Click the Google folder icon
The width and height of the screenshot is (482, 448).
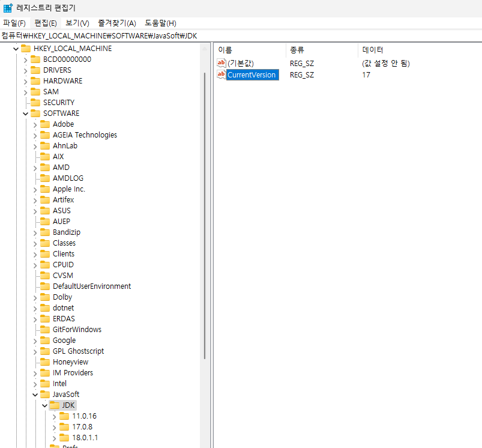click(45, 340)
